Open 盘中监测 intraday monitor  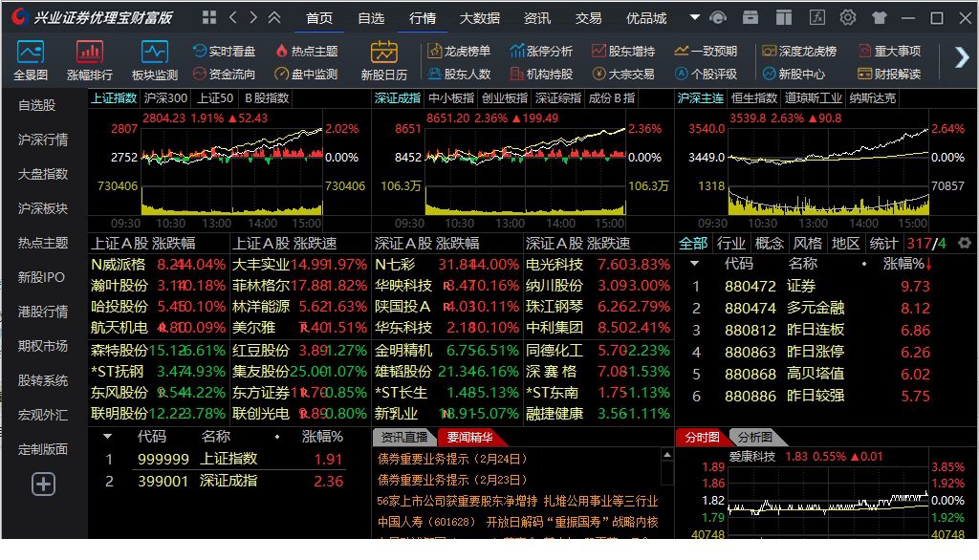pyautogui.click(x=307, y=75)
